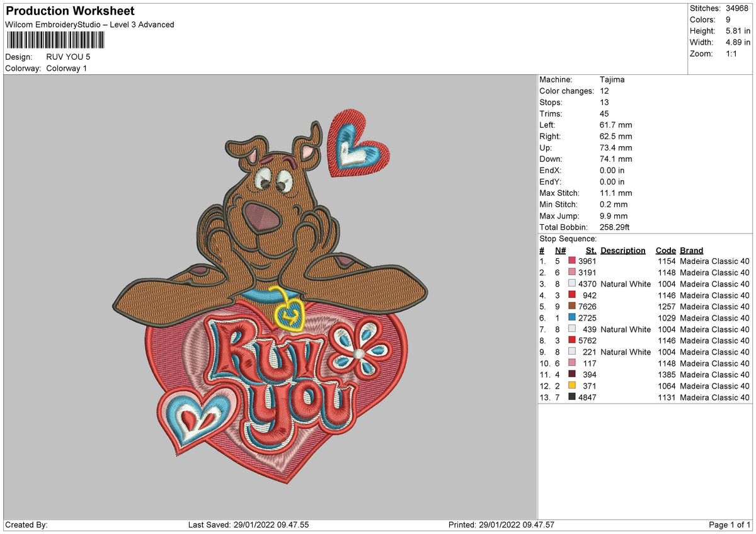Click the Brand column header
756x534 pixels.
coord(690,250)
